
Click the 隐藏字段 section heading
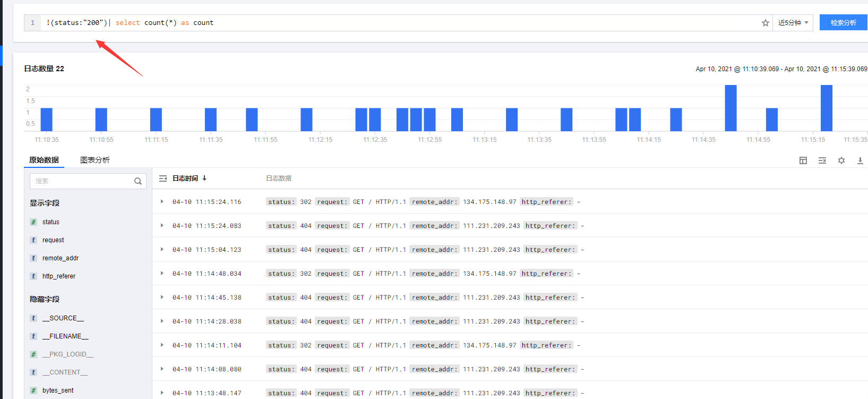pos(45,299)
